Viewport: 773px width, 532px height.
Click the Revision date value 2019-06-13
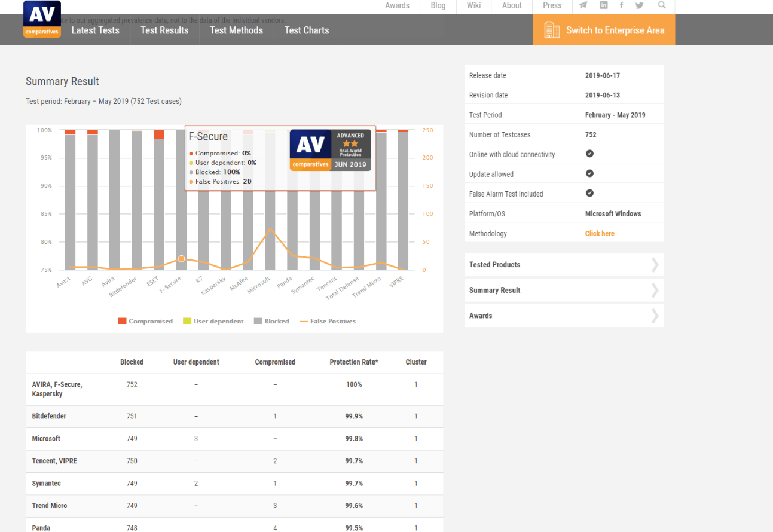click(x=604, y=95)
